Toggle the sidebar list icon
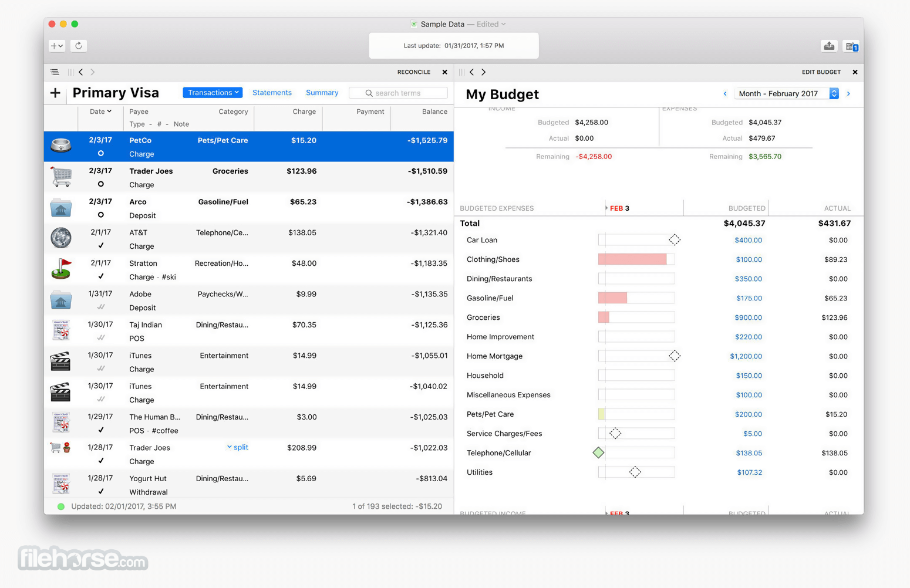Viewport: 910px width, 588px height. tap(55, 72)
